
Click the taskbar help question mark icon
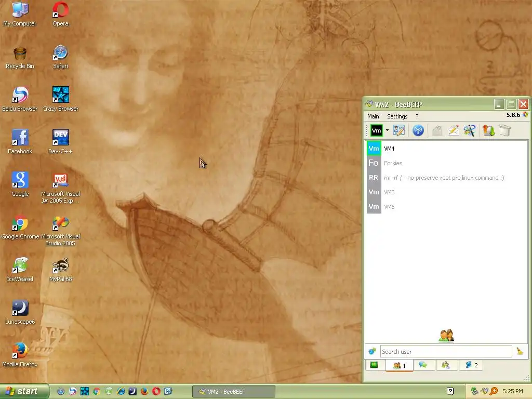450,391
